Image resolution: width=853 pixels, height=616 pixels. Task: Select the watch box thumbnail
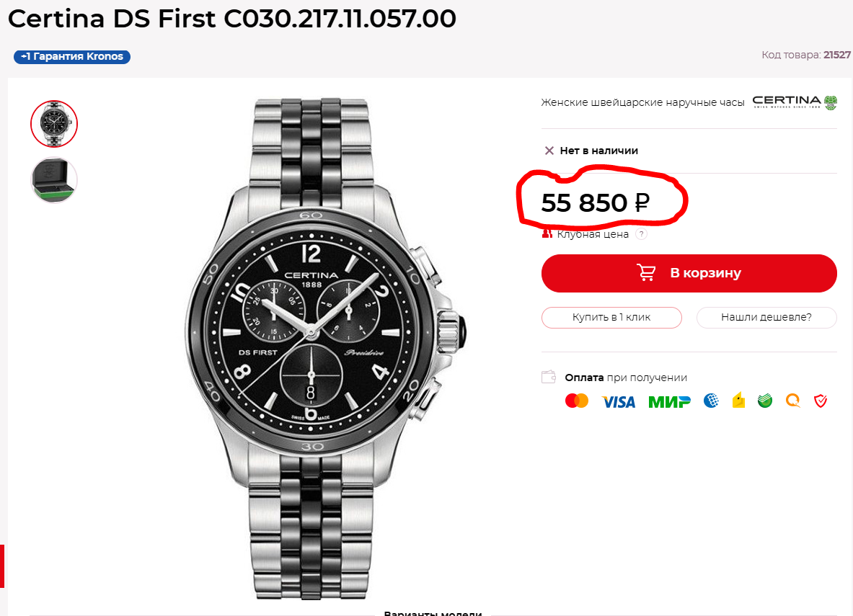coord(54,179)
